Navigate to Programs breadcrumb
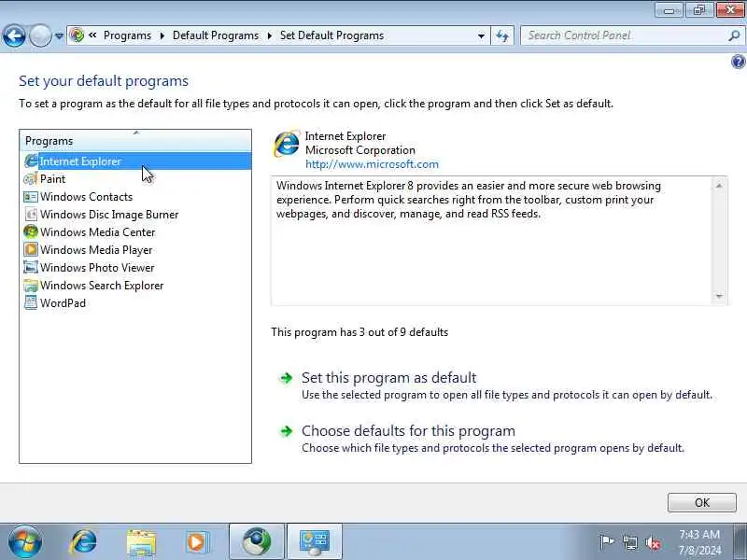 click(x=127, y=35)
